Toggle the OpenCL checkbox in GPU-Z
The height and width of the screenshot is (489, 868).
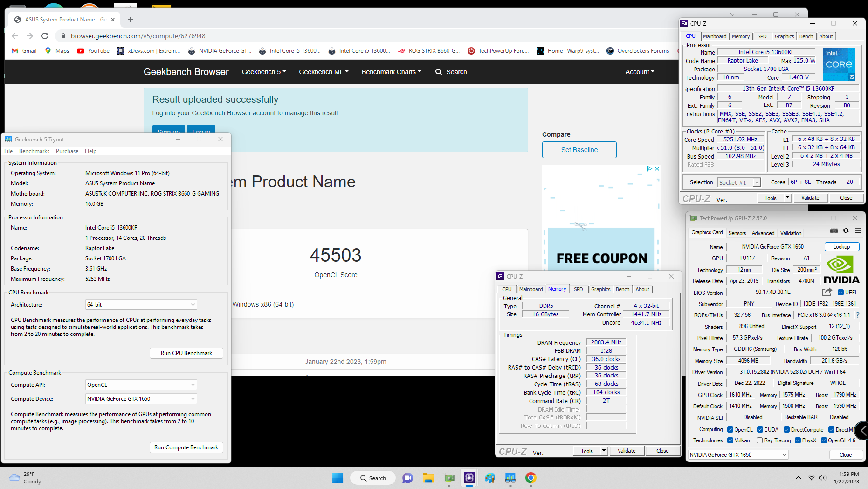tap(730, 430)
